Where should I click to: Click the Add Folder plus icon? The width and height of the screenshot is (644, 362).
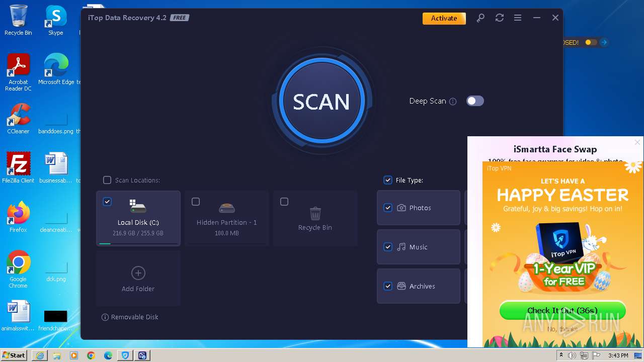[x=138, y=273]
